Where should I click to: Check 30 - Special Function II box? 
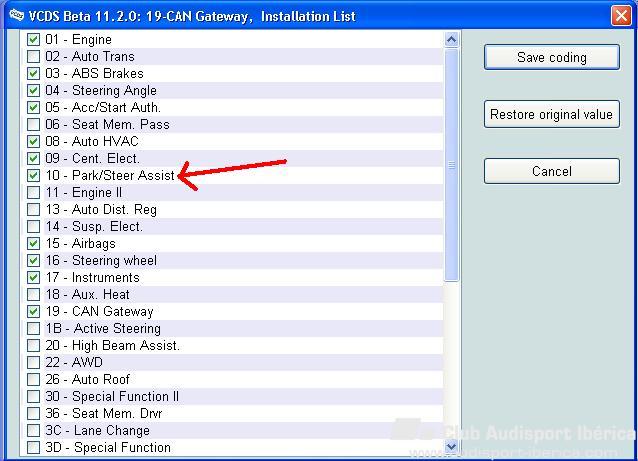[x=33, y=396]
